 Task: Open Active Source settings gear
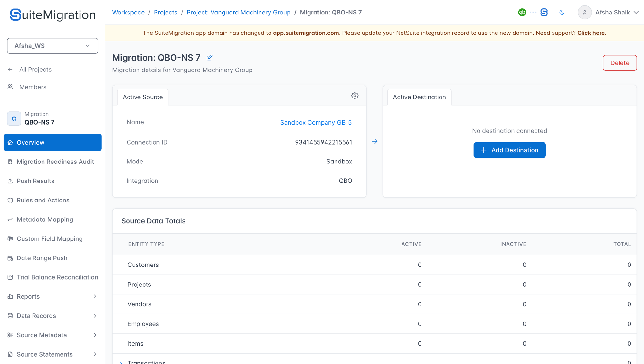[355, 96]
